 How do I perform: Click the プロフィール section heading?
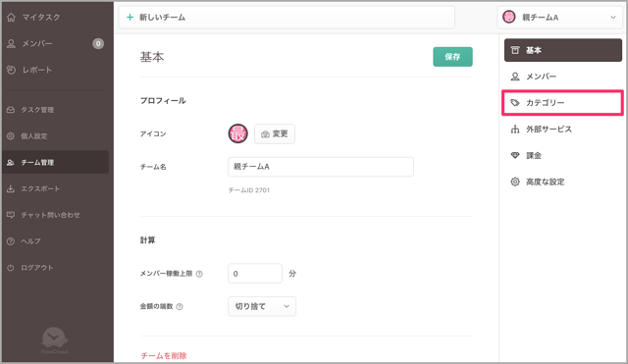coord(163,100)
